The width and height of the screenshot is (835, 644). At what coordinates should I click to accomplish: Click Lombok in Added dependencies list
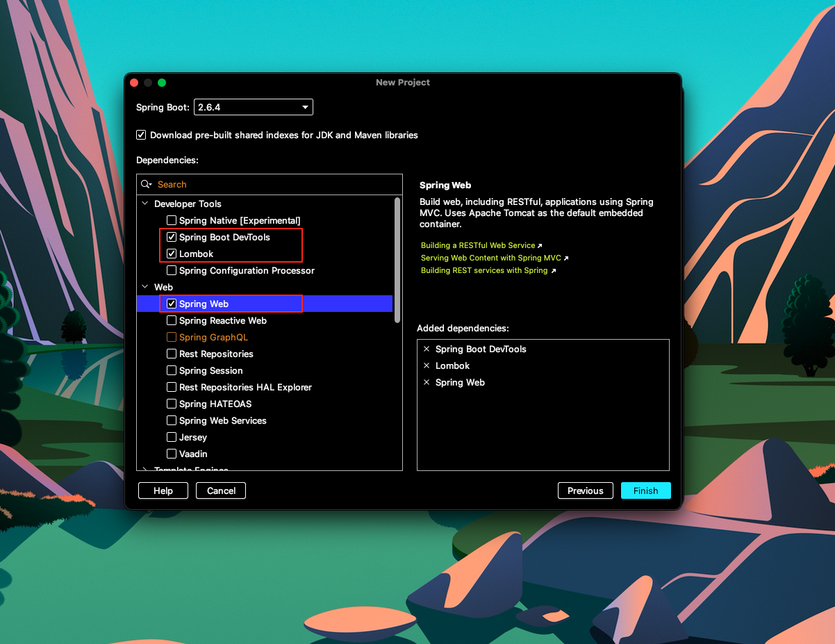(452, 365)
